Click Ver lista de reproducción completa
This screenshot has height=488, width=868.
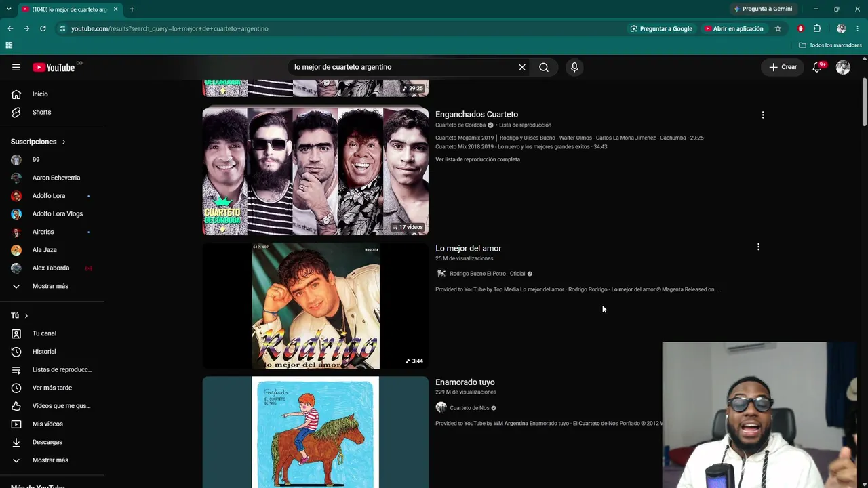477,159
